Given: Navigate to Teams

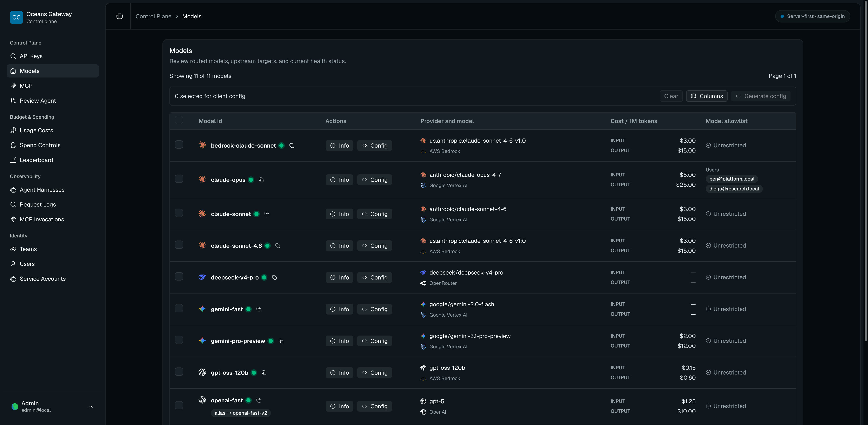Looking at the screenshot, I should [53, 249].
